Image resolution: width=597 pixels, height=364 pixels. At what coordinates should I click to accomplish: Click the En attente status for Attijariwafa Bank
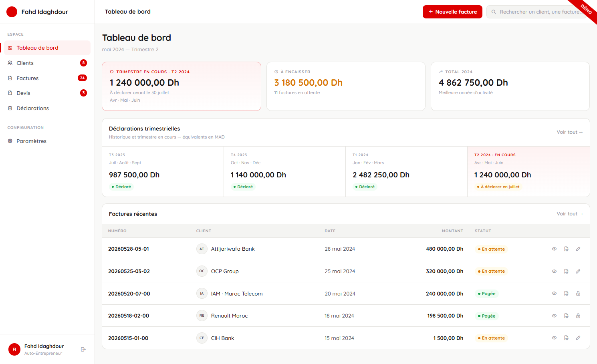pyautogui.click(x=491, y=249)
